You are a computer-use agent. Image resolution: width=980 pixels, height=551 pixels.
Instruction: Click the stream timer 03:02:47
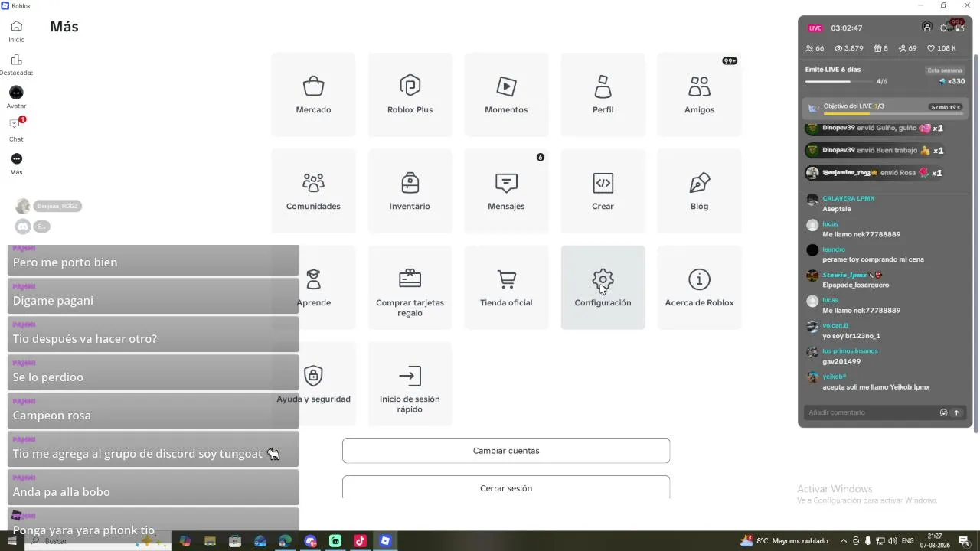click(x=847, y=28)
